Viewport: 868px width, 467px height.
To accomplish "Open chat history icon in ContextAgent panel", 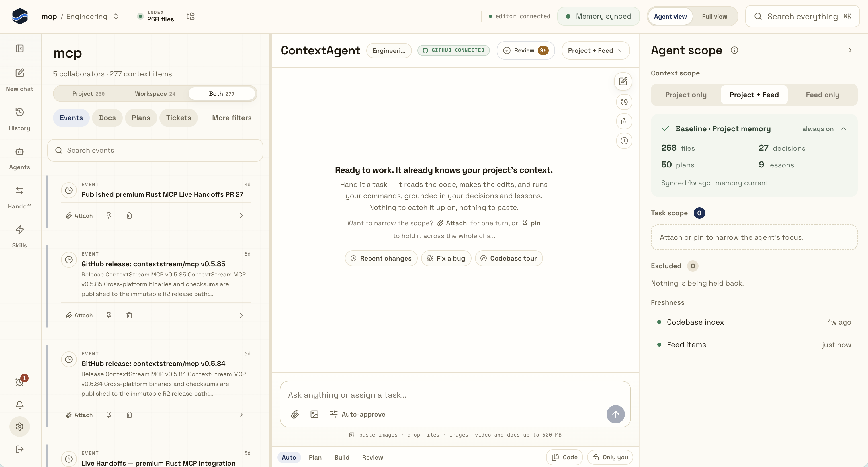I will (x=624, y=102).
